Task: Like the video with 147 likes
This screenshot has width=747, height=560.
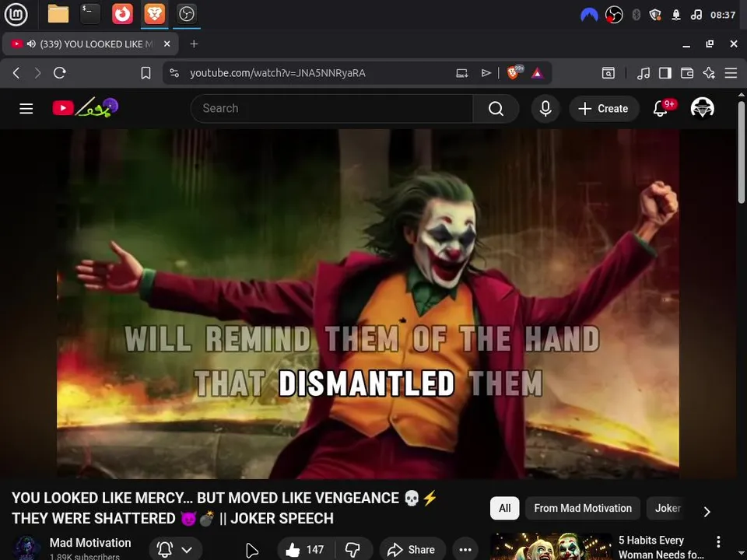Action: pos(305,550)
